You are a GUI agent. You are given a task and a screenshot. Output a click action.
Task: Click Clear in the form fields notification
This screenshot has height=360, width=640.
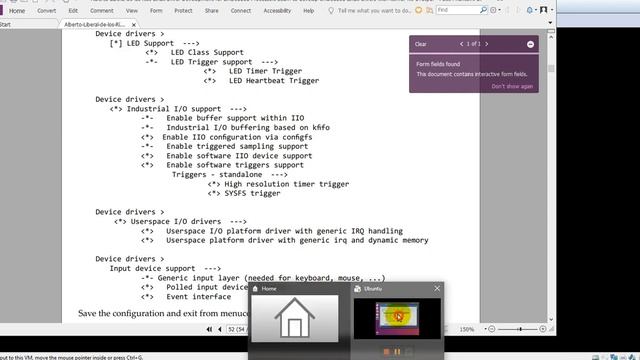[x=420, y=44]
